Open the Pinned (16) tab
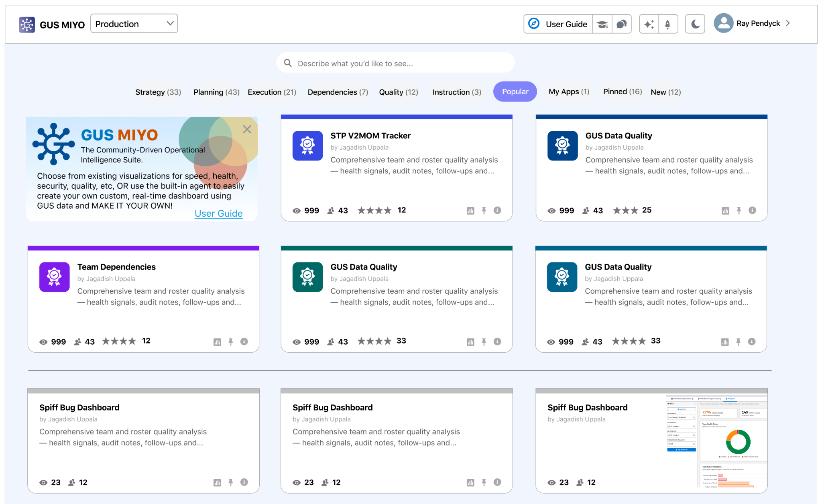822x504 pixels. [622, 91]
